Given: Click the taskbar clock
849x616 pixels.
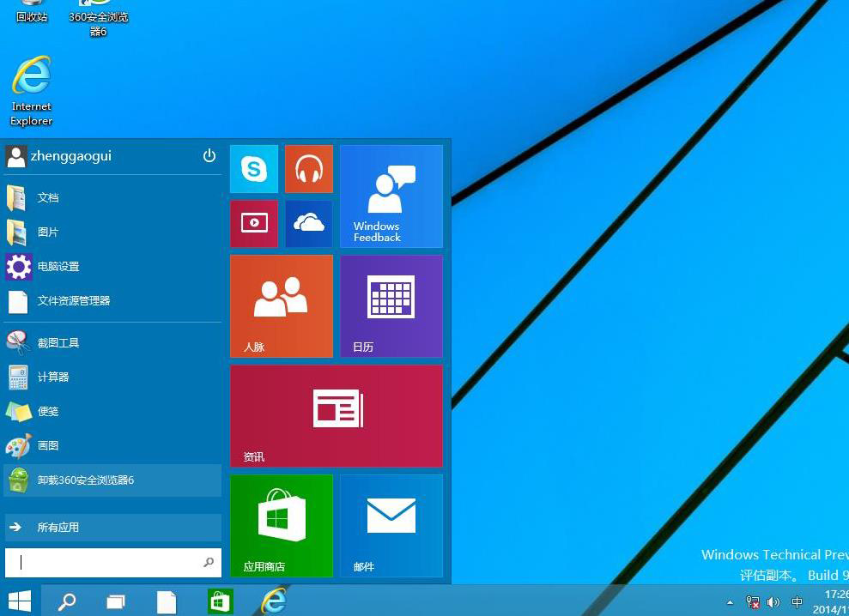Looking at the screenshot, I should (831, 602).
